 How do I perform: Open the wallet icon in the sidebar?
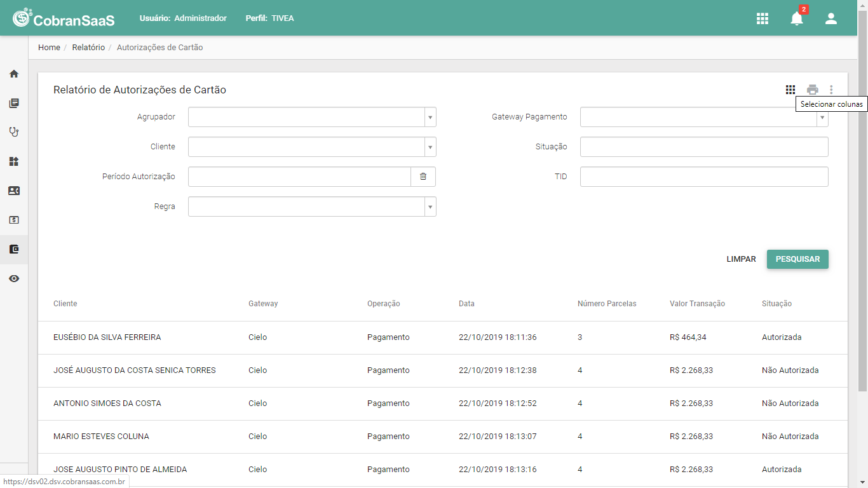[x=14, y=249]
